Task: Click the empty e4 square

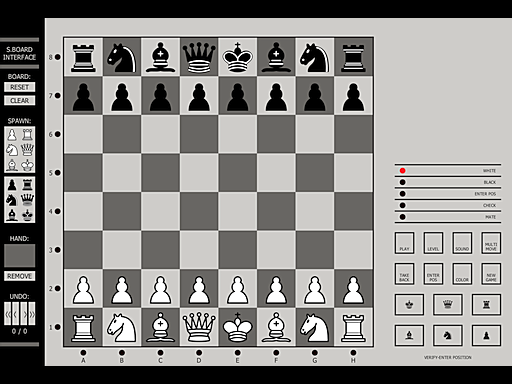Action: click(x=238, y=211)
